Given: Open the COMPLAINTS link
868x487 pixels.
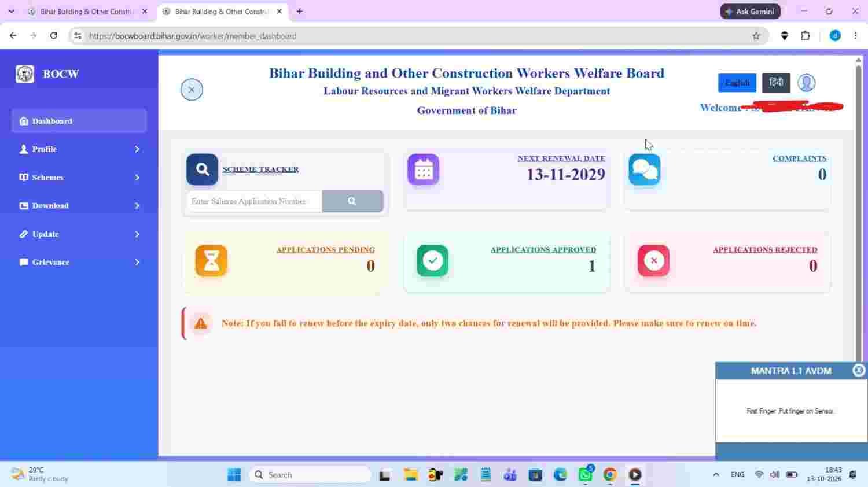Looking at the screenshot, I should [800, 158].
